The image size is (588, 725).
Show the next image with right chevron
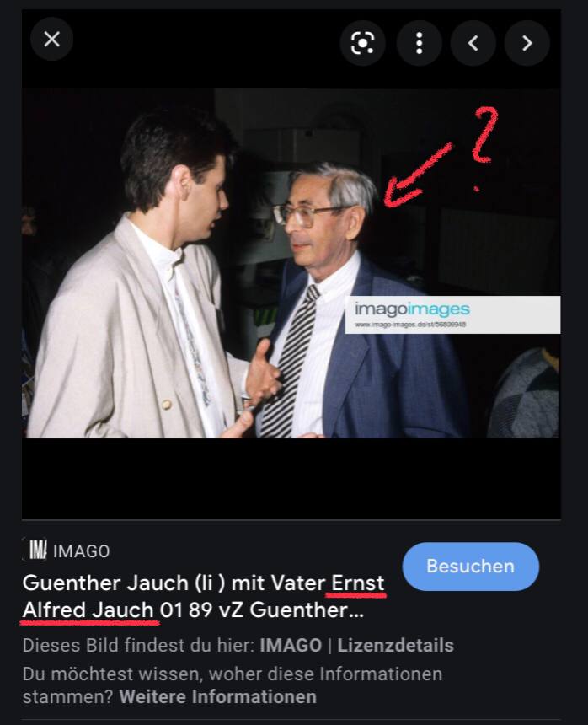tap(527, 43)
